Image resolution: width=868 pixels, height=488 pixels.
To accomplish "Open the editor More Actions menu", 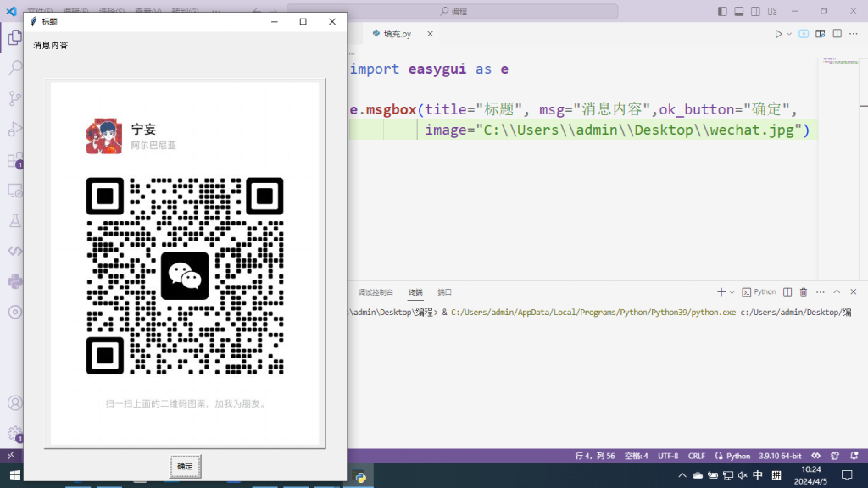I will pyautogui.click(x=854, y=34).
